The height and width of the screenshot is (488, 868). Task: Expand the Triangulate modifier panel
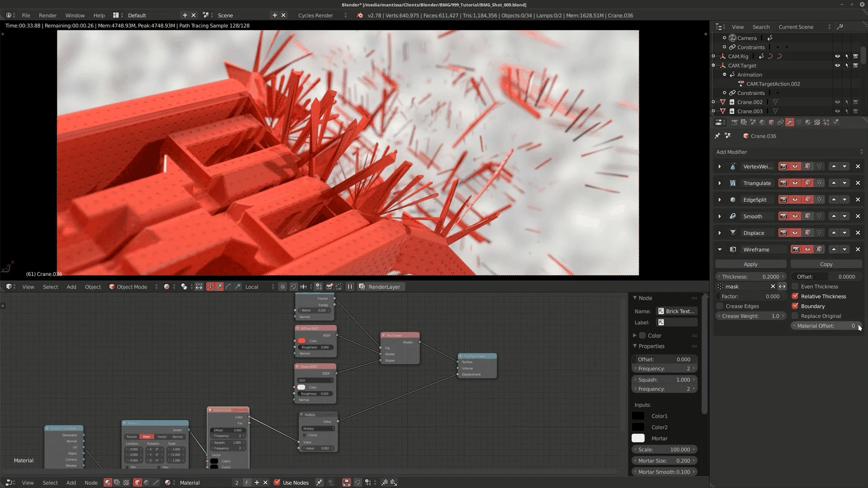coord(720,183)
